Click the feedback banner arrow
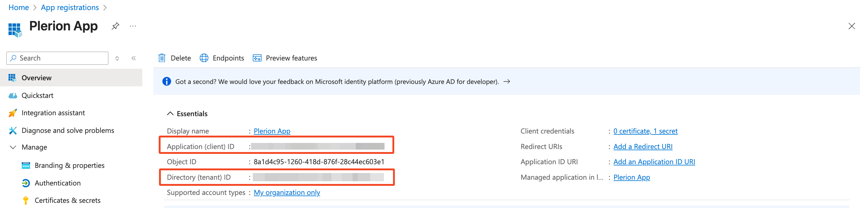Viewport: 868px width, 208px height. [x=507, y=81]
